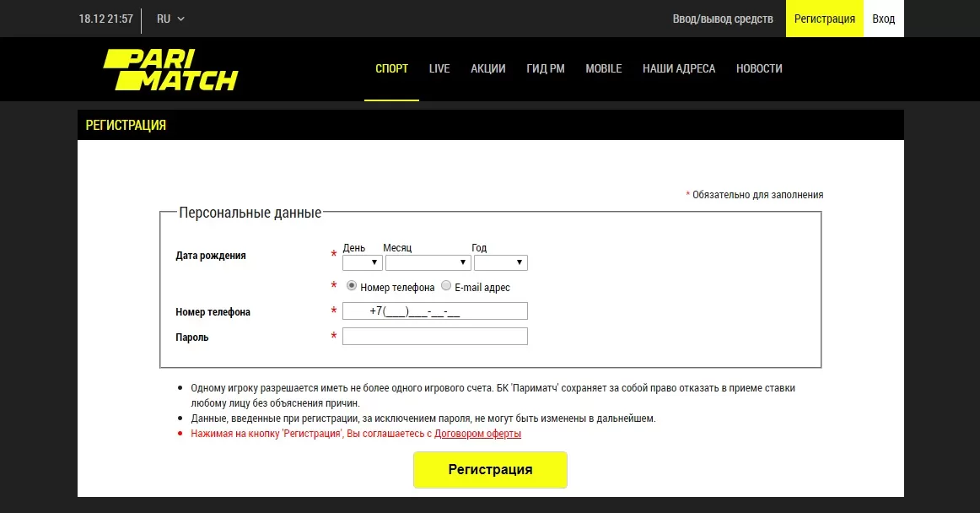Open the Договором оферты link

click(477, 434)
